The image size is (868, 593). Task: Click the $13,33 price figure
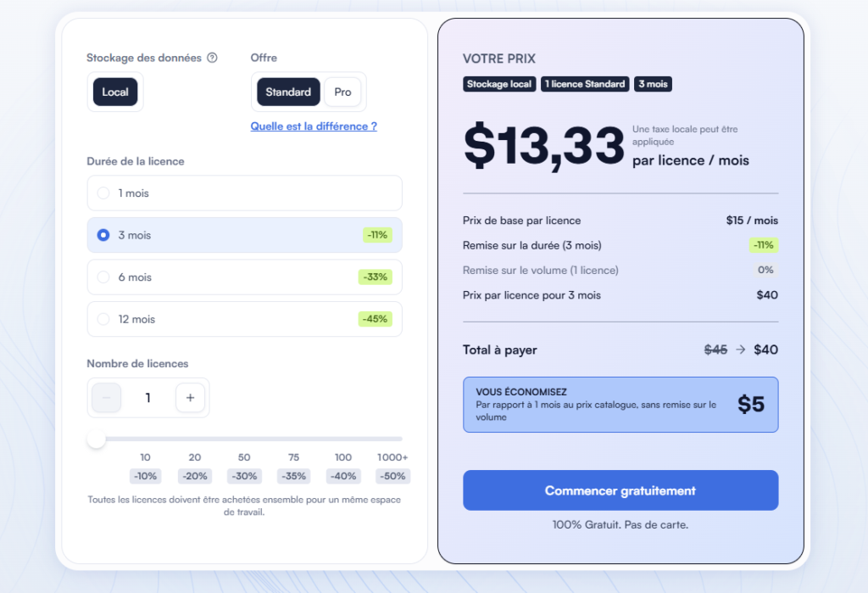[x=544, y=146]
